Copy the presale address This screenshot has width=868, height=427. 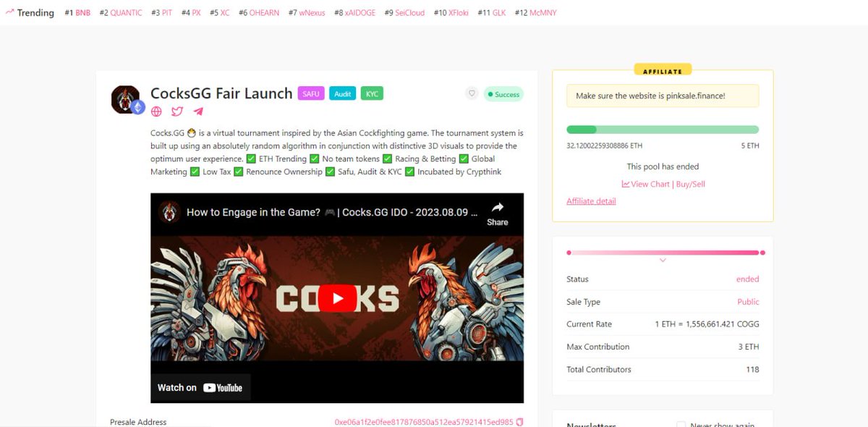coord(519,422)
